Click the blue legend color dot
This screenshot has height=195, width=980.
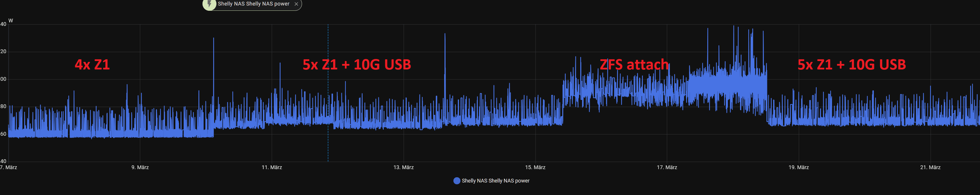[x=457, y=180]
